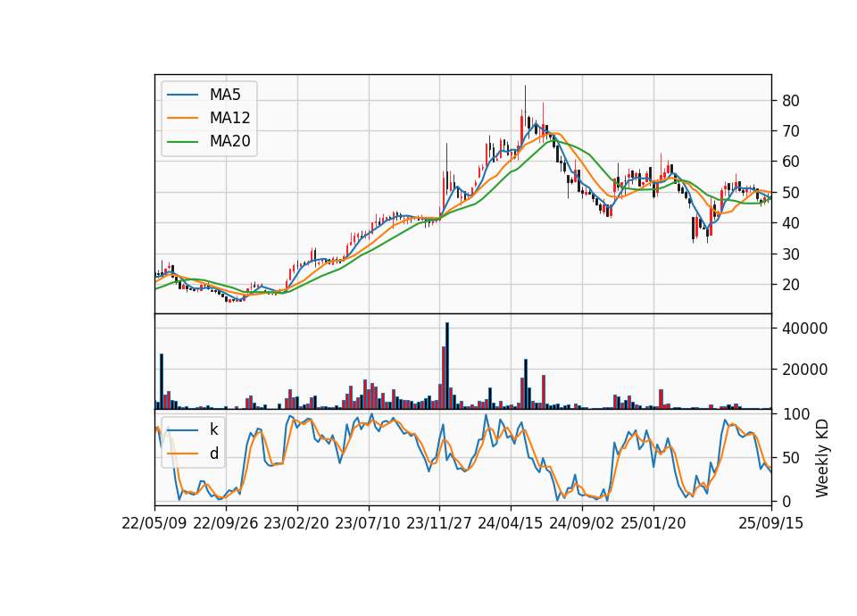Click the 100 label on KD axis

pyautogui.click(x=796, y=413)
